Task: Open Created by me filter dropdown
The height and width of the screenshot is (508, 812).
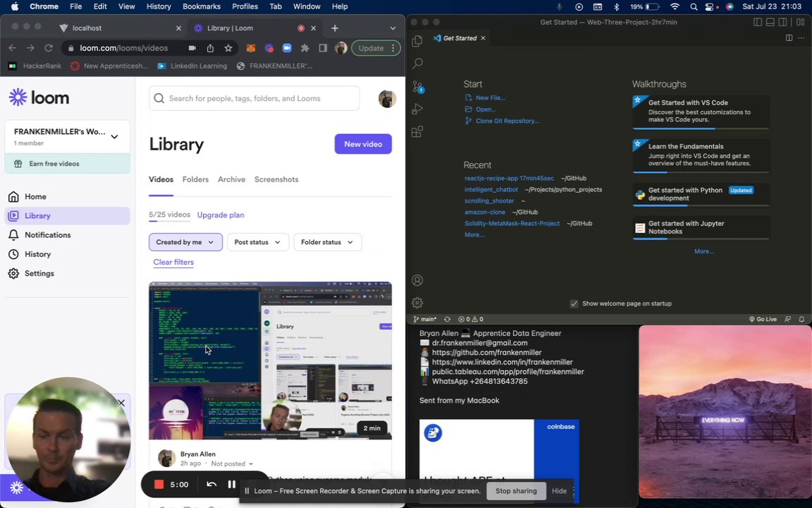Action: click(x=185, y=242)
